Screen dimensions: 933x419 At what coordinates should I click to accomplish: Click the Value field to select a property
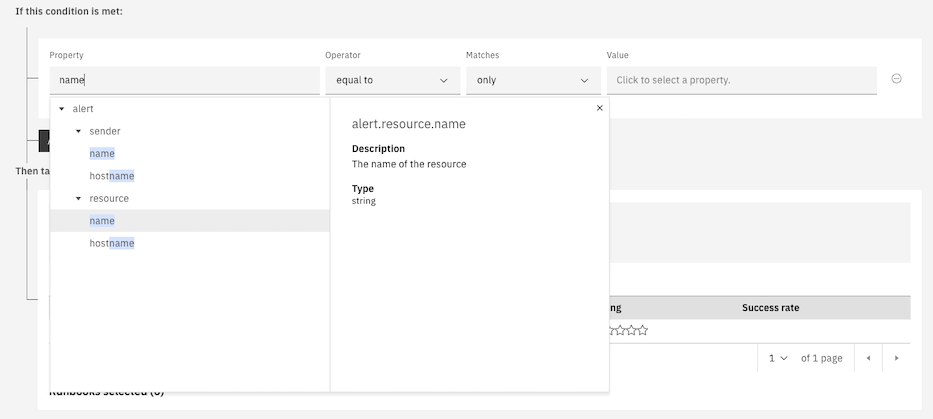pos(740,80)
